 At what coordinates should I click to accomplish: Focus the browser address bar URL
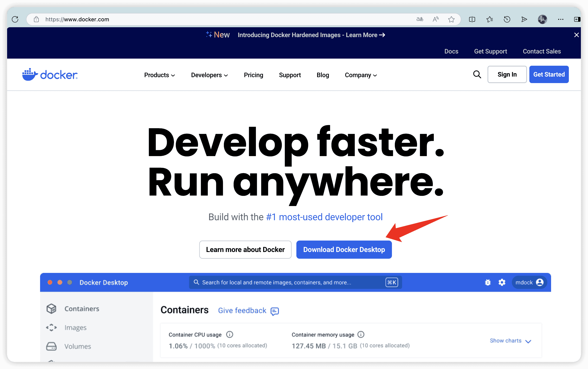point(77,19)
